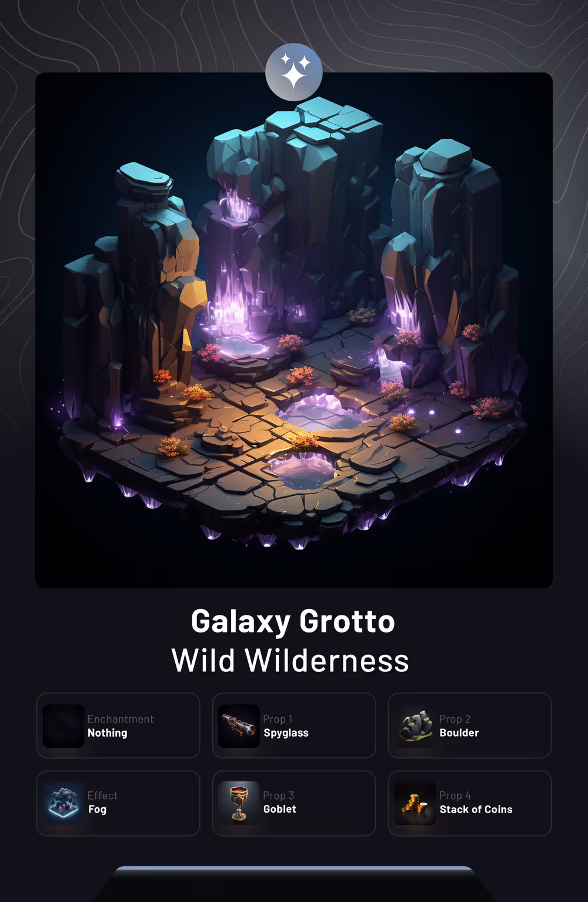Viewport: 588px width, 902px height.
Task: Click the bottom panel handle bar
Action: 294,868
